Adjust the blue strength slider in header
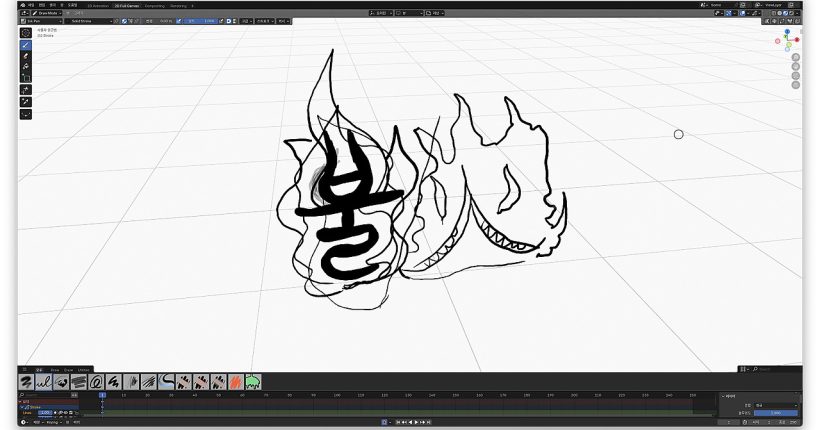The width and height of the screenshot is (820, 430). [x=202, y=20]
